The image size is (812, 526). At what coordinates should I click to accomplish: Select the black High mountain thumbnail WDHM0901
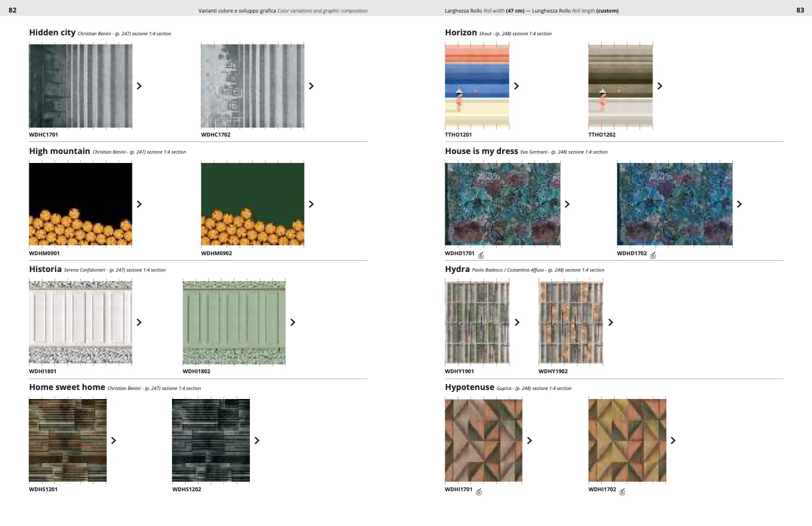(x=80, y=204)
